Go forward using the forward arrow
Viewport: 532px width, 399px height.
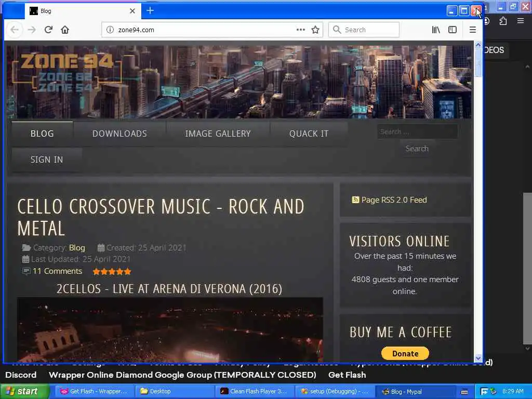coord(32,30)
